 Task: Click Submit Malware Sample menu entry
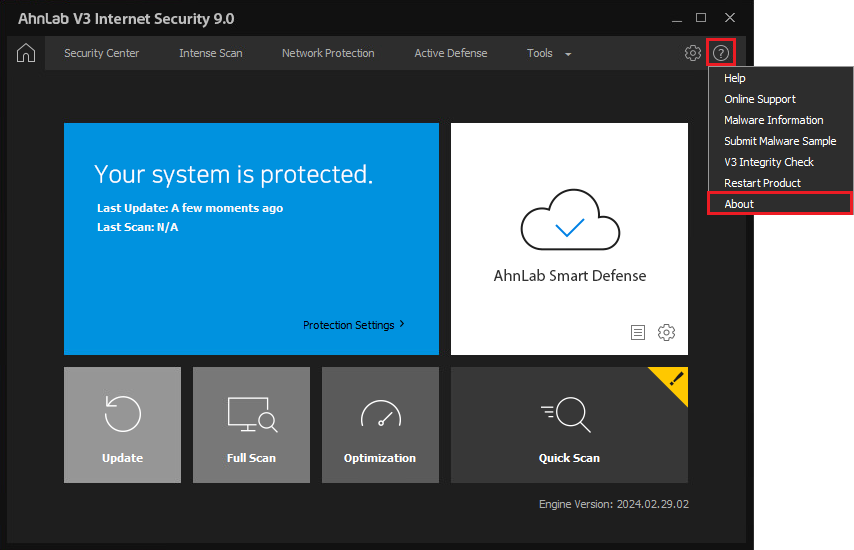(x=780, y=141)
